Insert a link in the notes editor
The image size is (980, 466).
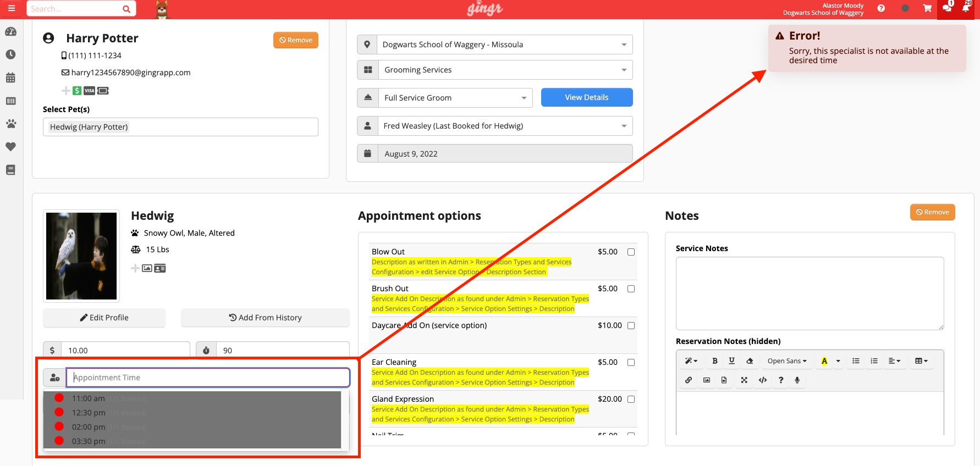pyautogui.click(x=689, y=380)
